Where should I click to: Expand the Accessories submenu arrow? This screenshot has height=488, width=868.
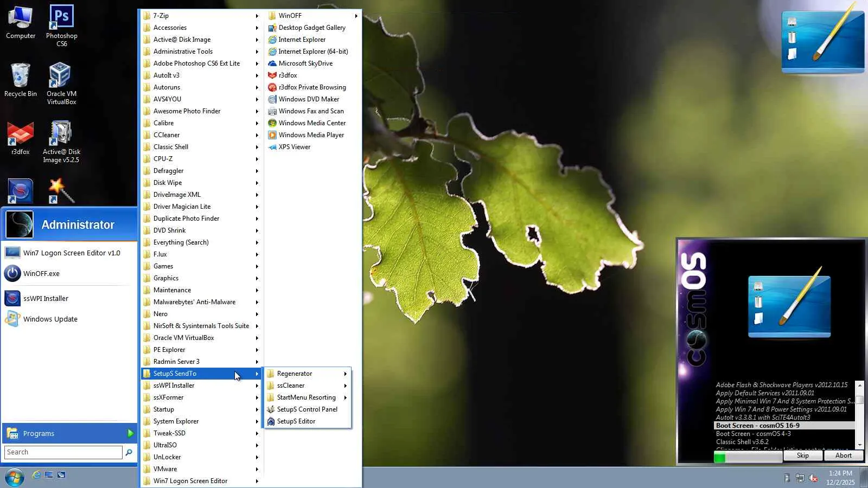point(257,28)
